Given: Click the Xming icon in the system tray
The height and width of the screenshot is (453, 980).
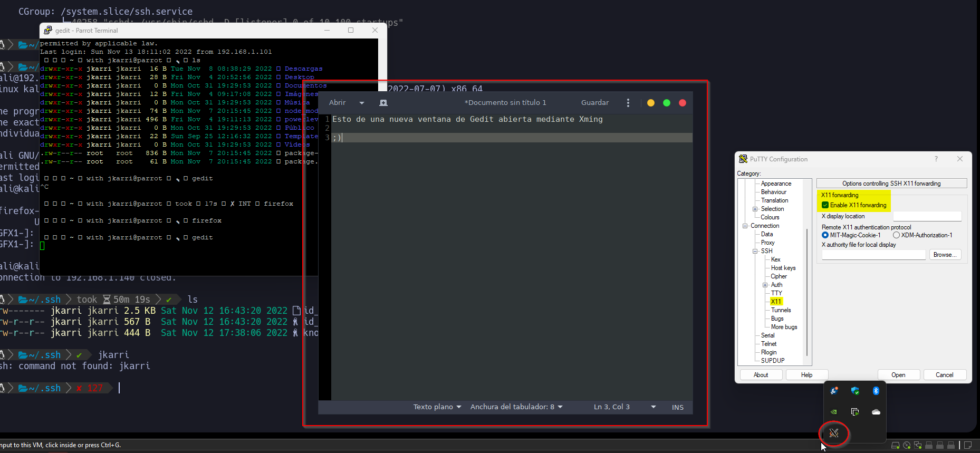Looking at the screenshot, I should click(x=834, y=433).
